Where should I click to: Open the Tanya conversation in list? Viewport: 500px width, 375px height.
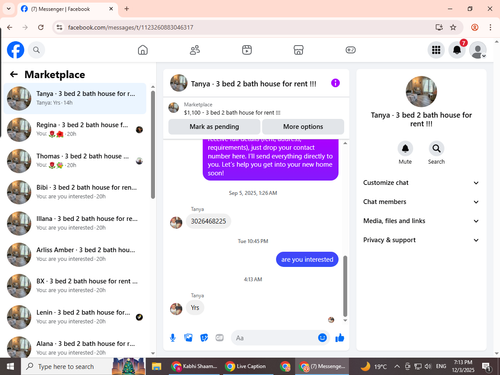75,98
